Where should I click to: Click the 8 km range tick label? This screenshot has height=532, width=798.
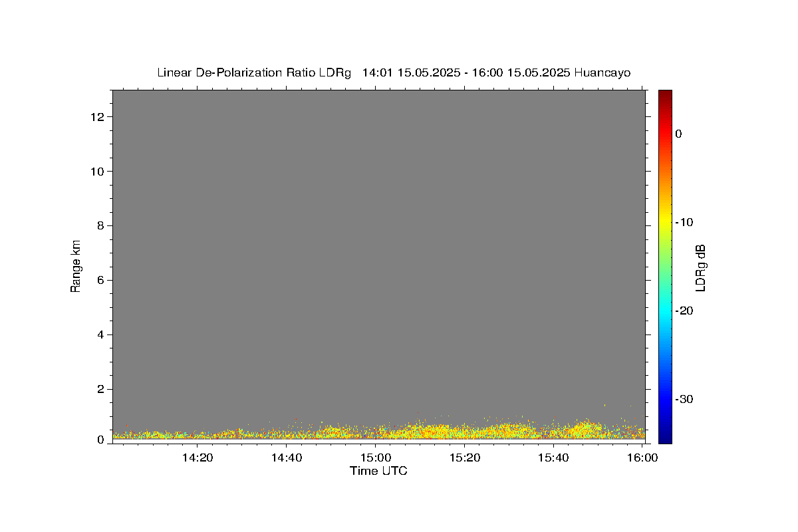click(102, 226)
